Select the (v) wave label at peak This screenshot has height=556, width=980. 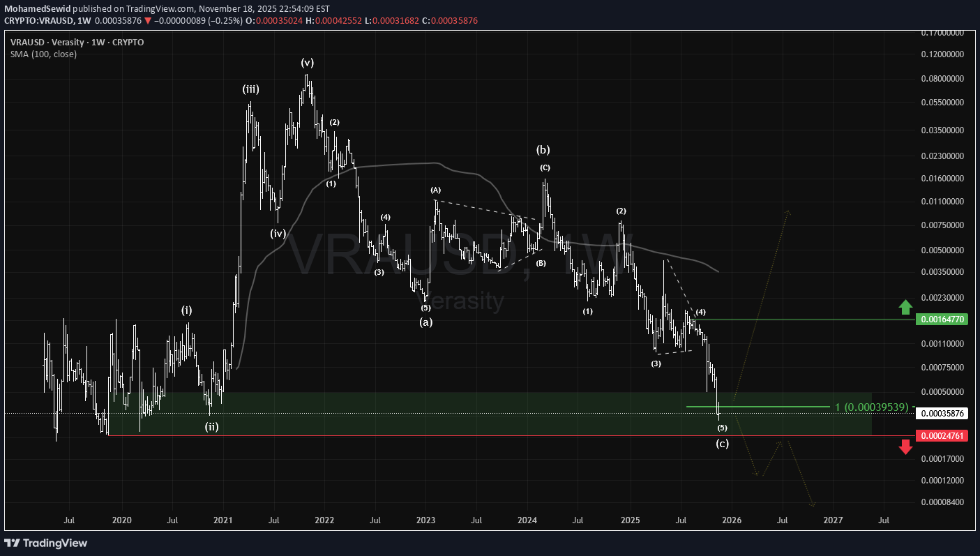pyautogui.click(x=308, y=62)
